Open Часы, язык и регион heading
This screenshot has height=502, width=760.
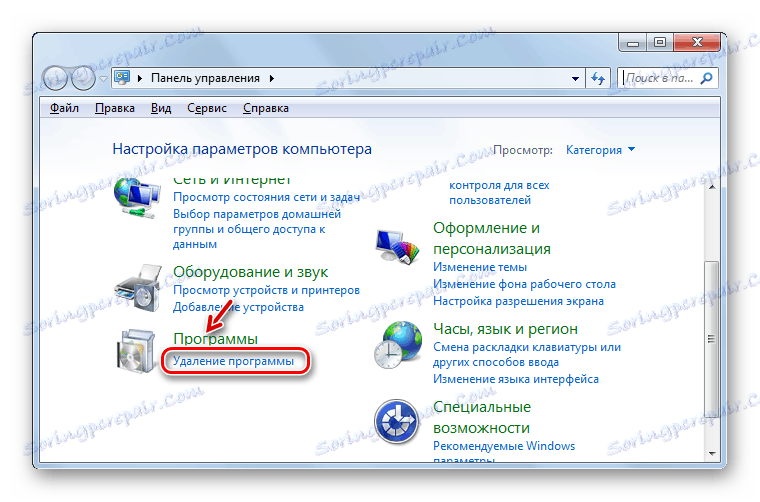point(506,329)
